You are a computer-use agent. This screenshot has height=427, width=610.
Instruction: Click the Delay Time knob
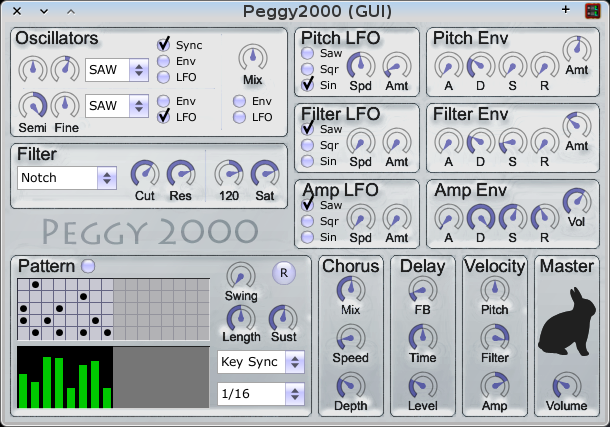(423, 338)
